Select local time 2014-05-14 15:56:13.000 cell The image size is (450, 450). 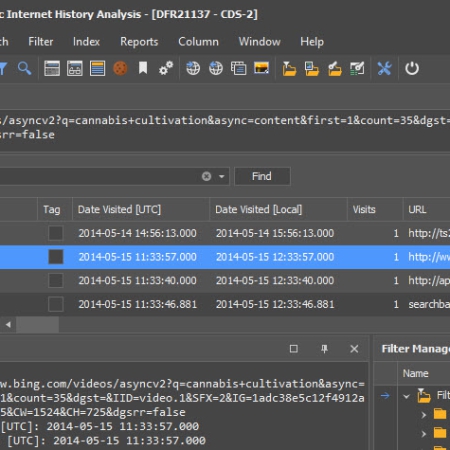275,233
